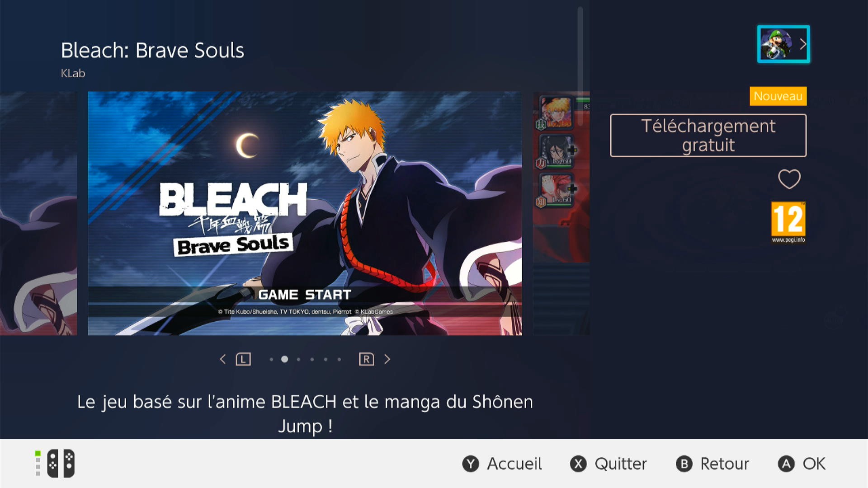
Task: Click the R shoulder button icon
Action: pos(367,359)
